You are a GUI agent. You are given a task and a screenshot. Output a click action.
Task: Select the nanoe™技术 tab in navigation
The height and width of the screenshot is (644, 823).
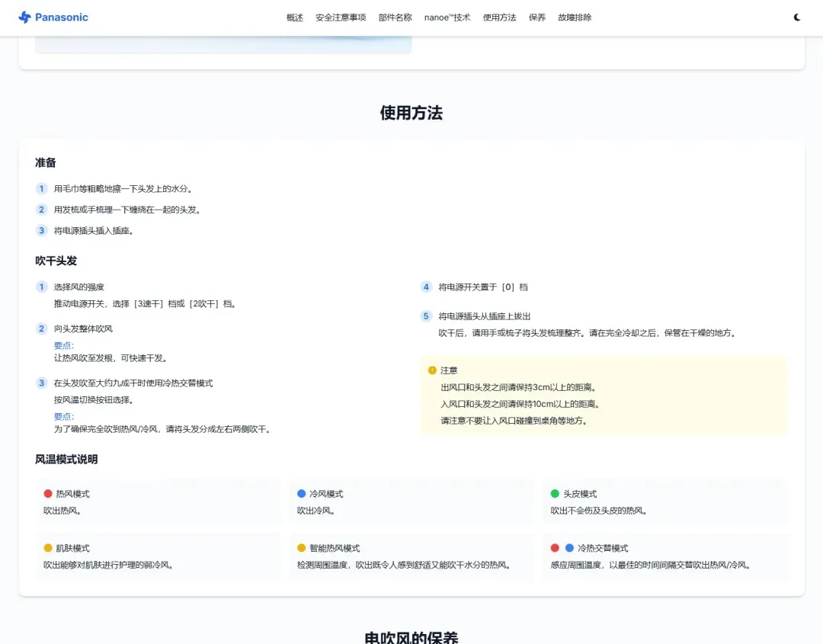coord(447,17)
